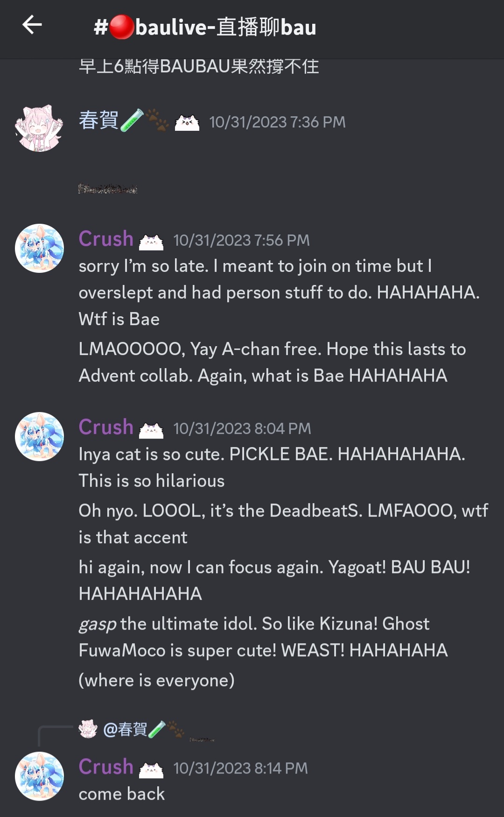Screen dimensions: 504x817
Task: Select the 'come back' message
Action: pos(122,794)
